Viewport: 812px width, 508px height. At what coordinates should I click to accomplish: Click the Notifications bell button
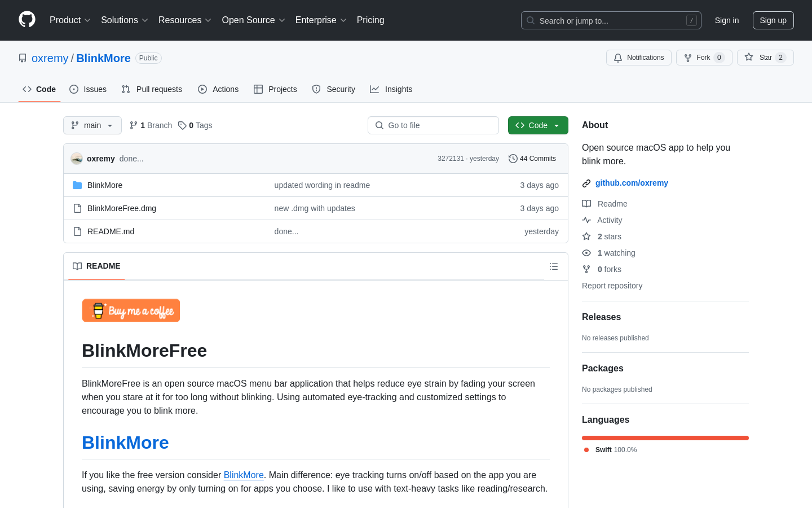(x=639, y=58)
